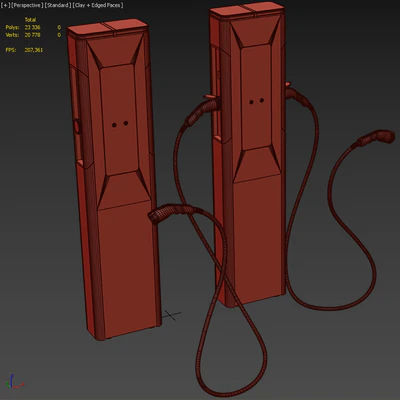Select the left charging station model

pyautogui.click(x=113, y=180)
